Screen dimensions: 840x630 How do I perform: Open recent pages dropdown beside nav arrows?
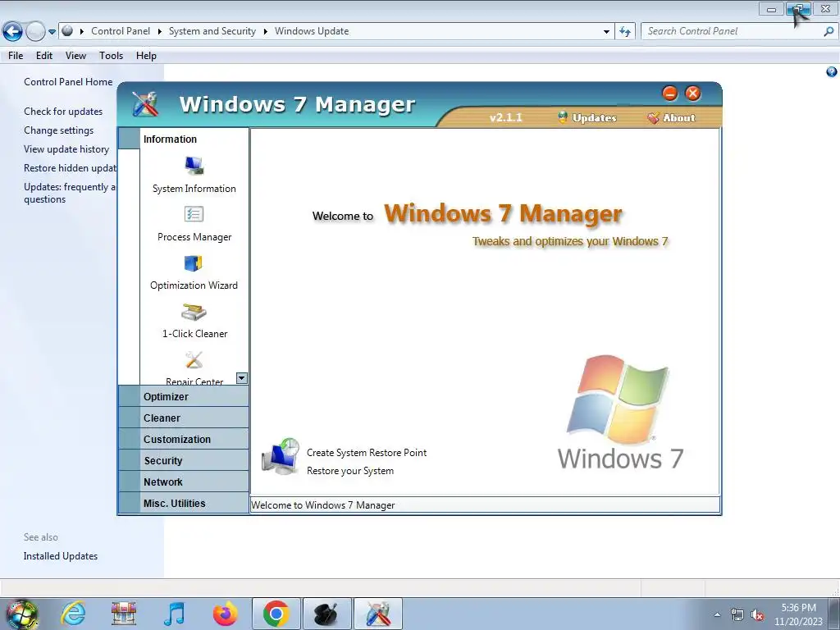click(52, 32)
